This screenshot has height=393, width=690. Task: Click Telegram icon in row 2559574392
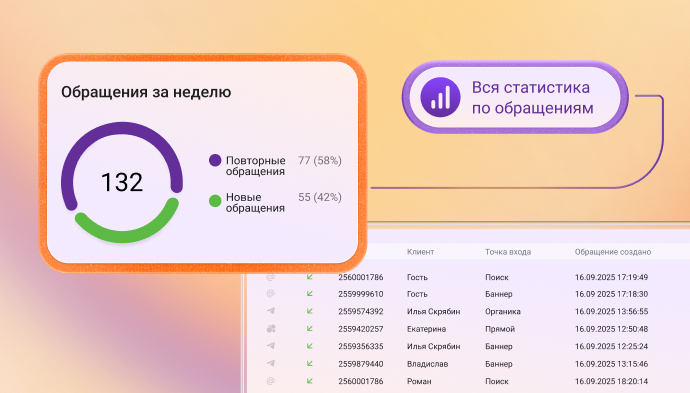click(x=271, y=311)
